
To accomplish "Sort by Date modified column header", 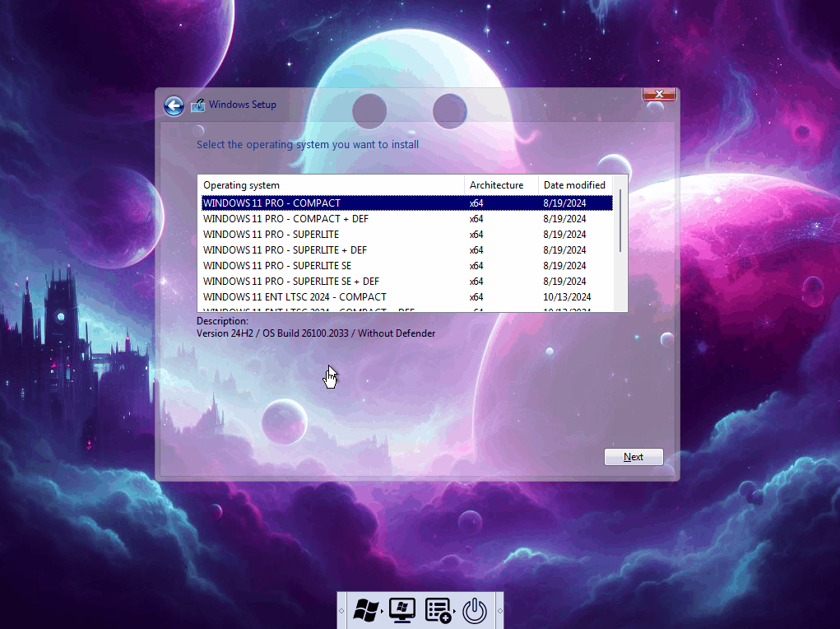I will click(575, 185).
